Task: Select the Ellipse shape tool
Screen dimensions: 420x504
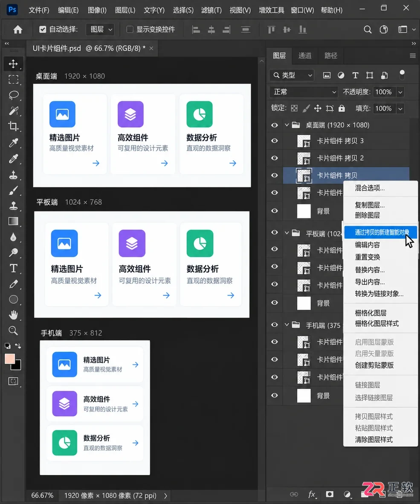Action: [x=13, y=300]
